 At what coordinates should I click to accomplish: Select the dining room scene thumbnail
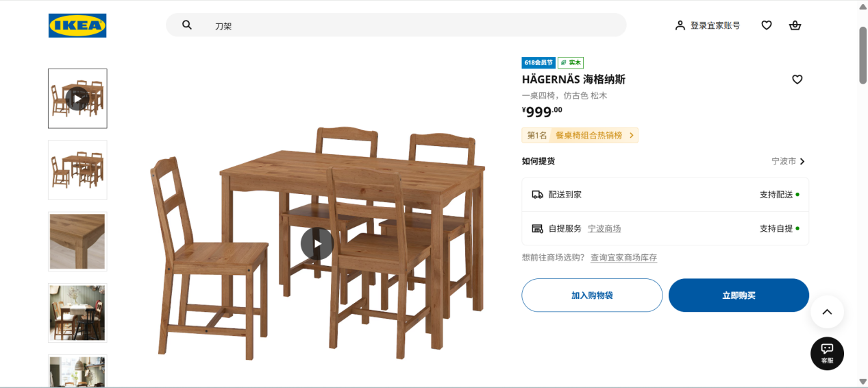pos(77,313)
